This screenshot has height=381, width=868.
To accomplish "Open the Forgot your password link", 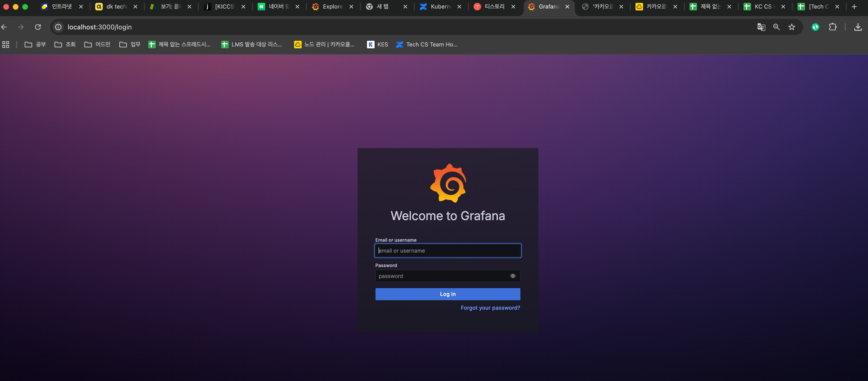I will [490, 308].
